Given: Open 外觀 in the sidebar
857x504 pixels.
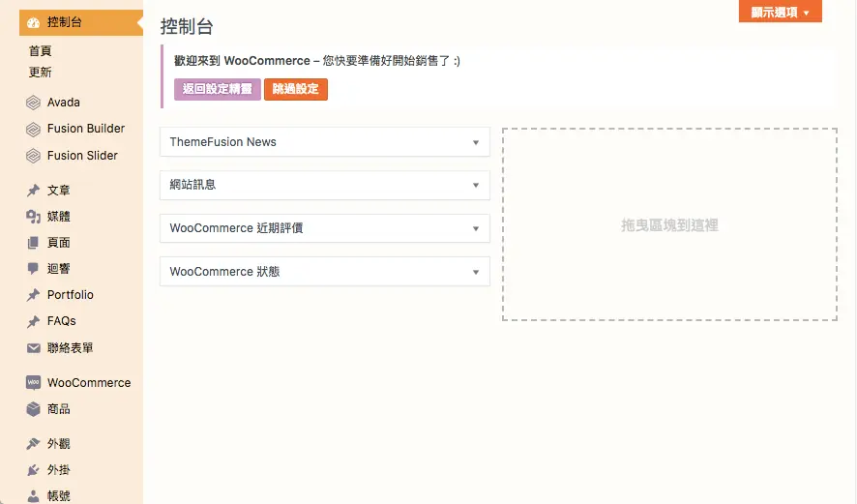Looking at the screenshot, I should [x=58, y=443].
